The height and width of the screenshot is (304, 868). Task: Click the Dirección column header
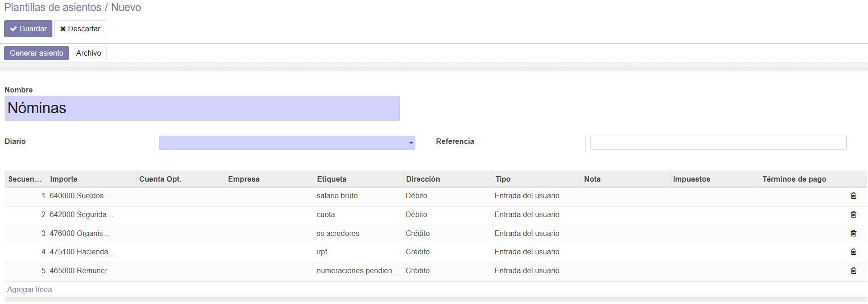(x=423, y=179)
